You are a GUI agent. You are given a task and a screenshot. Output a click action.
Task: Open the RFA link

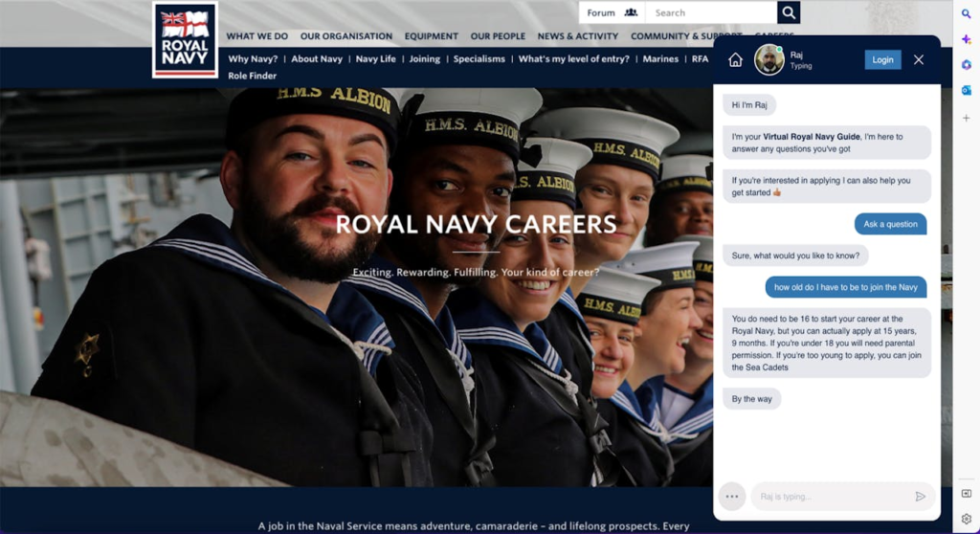[x=700, y=58]
